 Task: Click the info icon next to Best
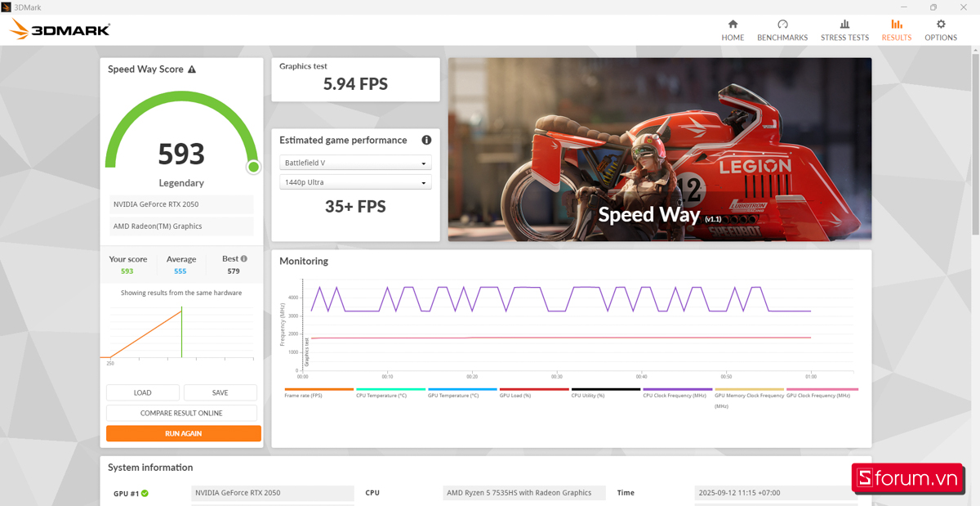pos(243,259)
